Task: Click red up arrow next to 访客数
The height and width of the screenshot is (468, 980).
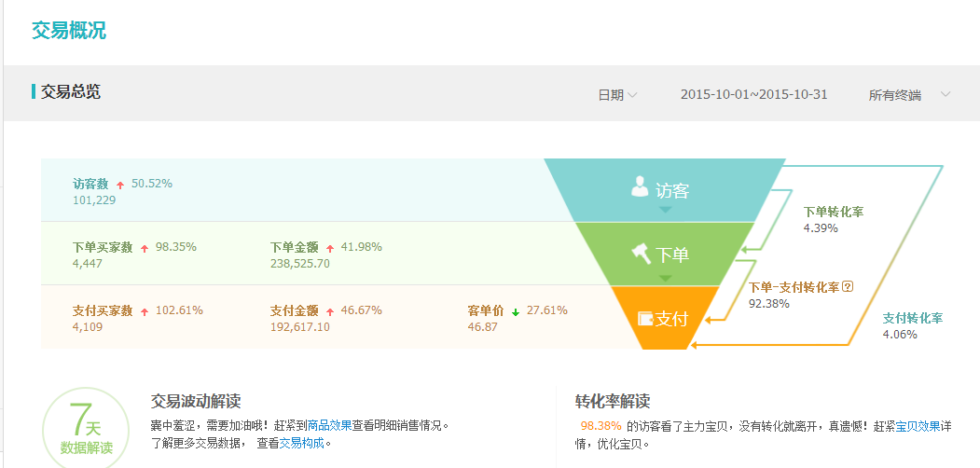Action: [x=120, y=185]
